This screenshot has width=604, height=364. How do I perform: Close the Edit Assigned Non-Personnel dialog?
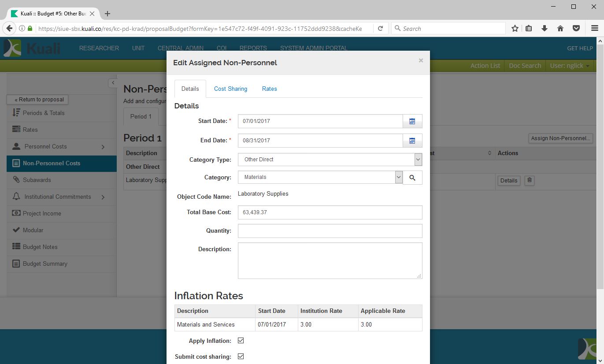(421, 61)
